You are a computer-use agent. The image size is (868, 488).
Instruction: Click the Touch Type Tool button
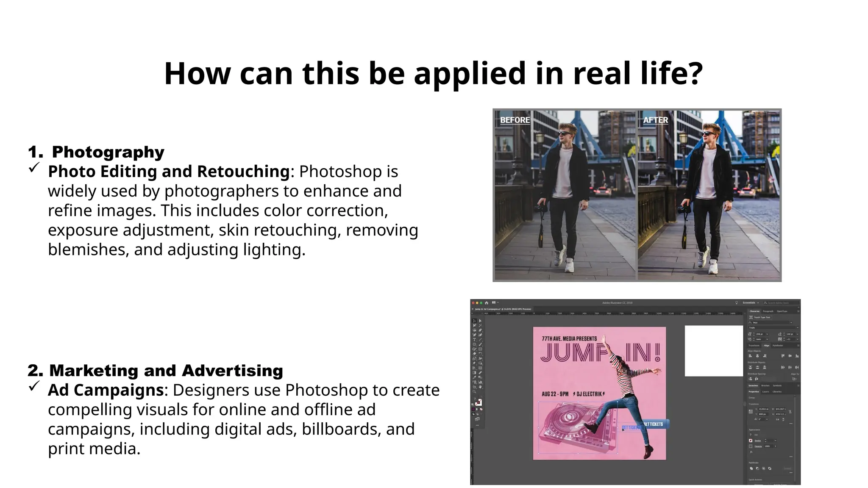760,317
